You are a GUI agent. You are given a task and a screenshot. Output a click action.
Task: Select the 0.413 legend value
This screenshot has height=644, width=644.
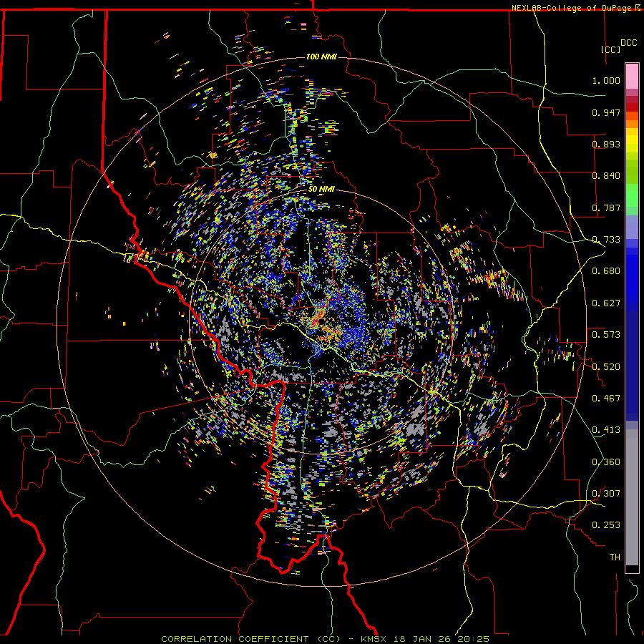point(606,430)
